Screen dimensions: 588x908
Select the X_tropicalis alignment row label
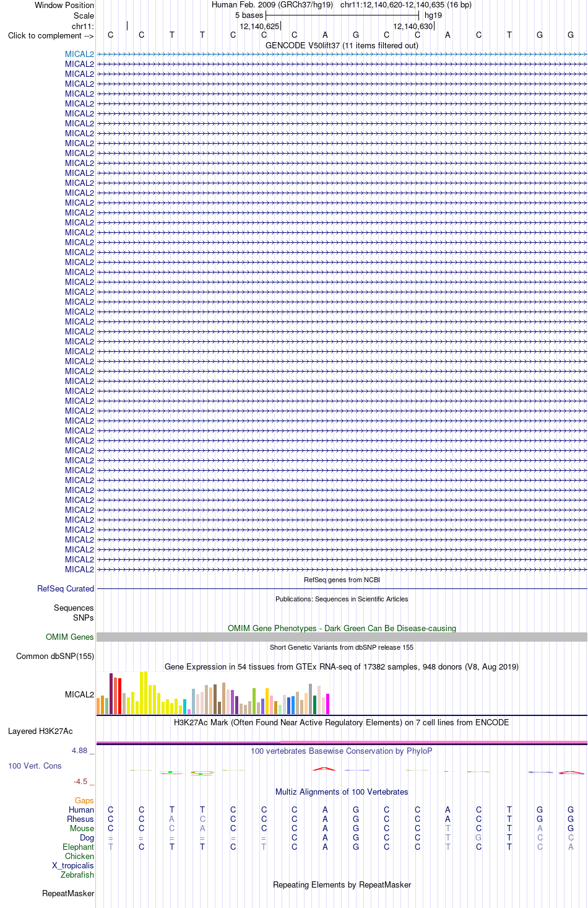[x=73, y=865]
